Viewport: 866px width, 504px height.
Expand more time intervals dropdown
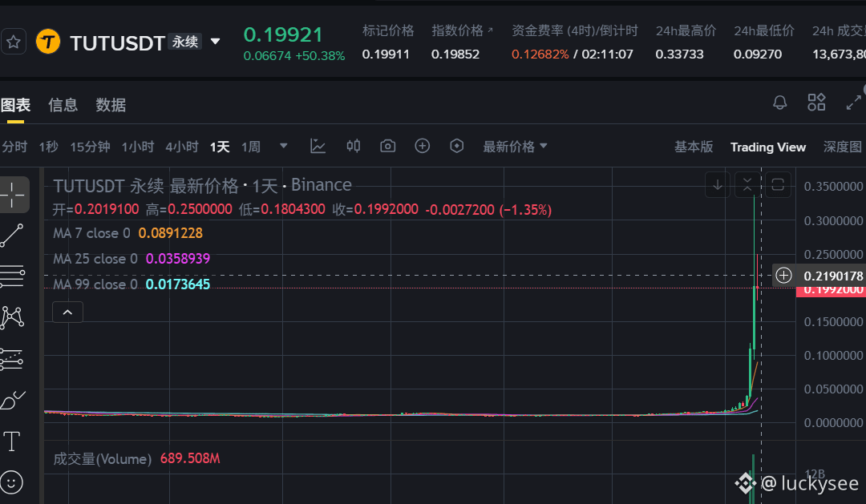click(x=283, y=146)
